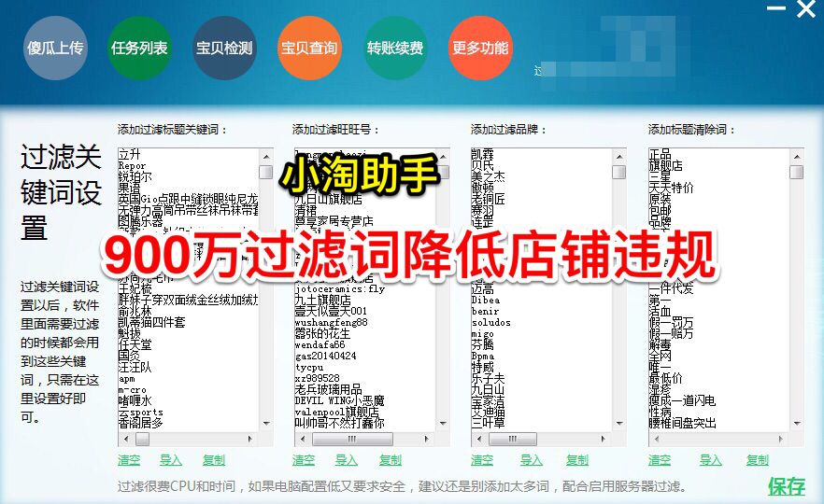Click 清空 under brand filter list
This screenshot has height=504, width=824.
click(x=482, y=460)
